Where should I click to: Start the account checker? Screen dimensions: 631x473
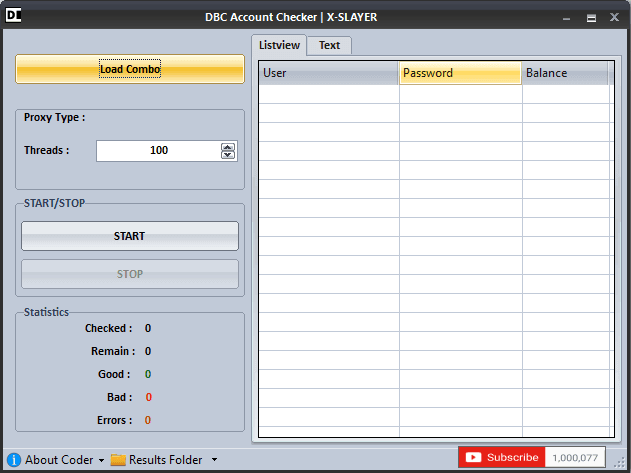pos(130,236)
